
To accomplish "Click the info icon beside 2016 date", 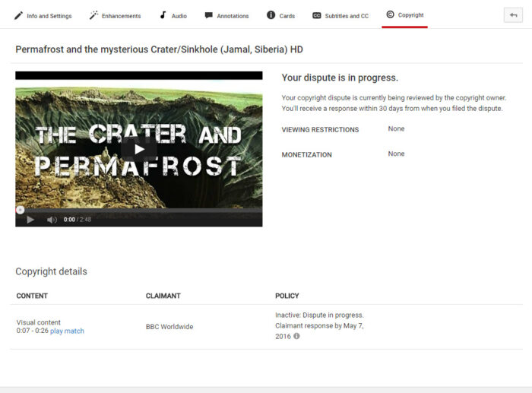I will (x=296, y=336).
